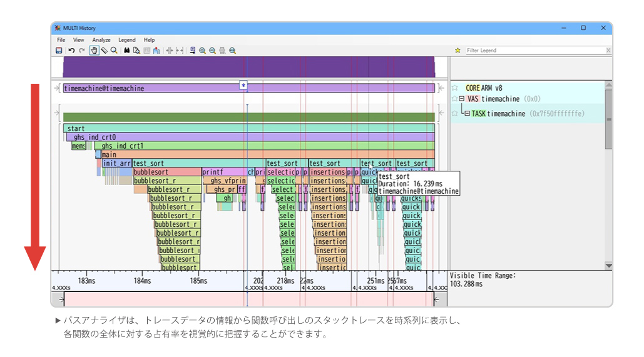Click the greyed-out zoom selection icon
The width and height of the screenshot is (644, 357).
coord(222,51)
